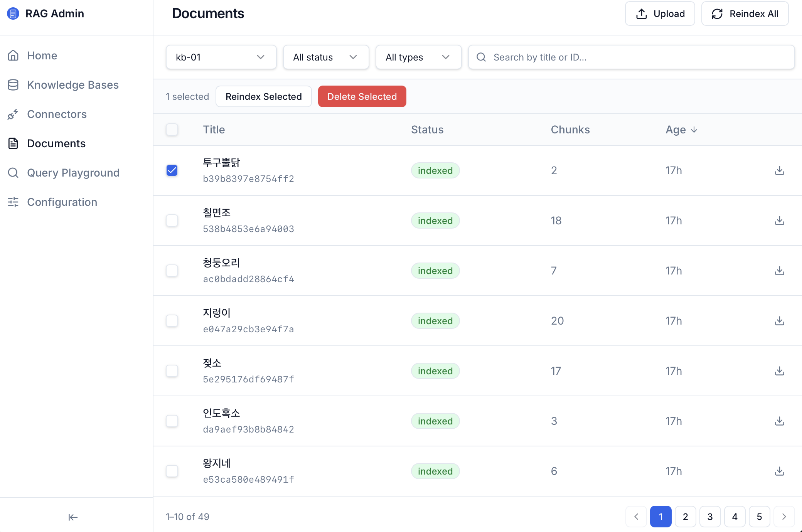
Task: Download the 청둥오리 document
Action: 780,271
